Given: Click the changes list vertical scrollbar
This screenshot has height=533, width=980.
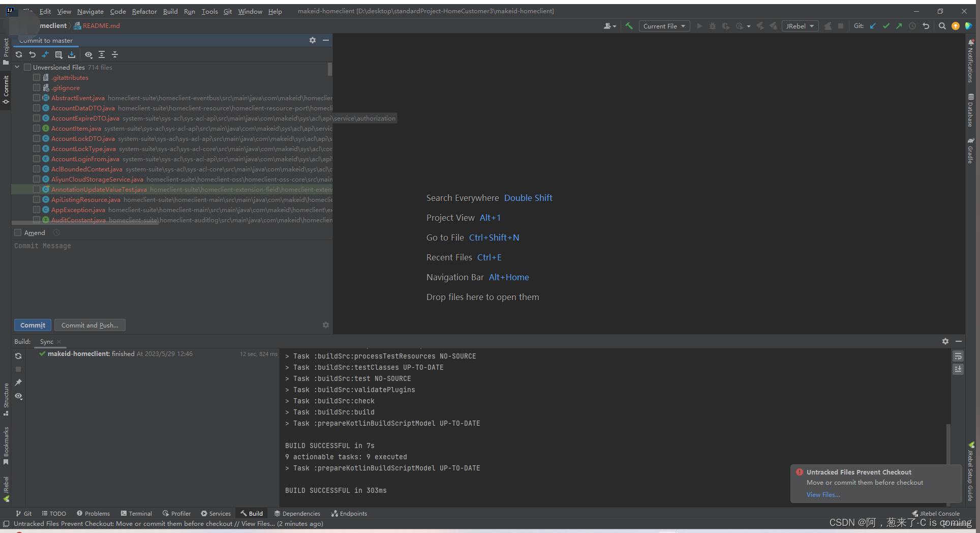Looking at the screenshot, I should tap(329, 69).
